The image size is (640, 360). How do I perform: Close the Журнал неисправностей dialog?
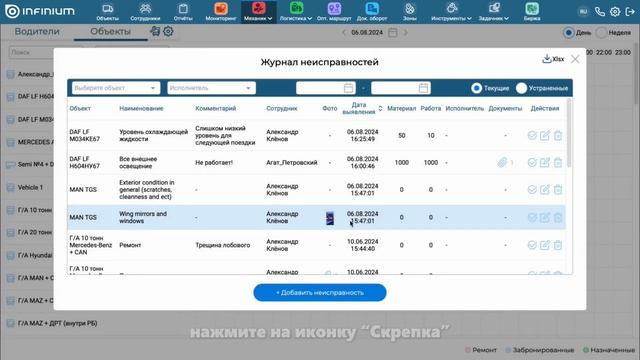pyautogui.click(x=575, y=59)
